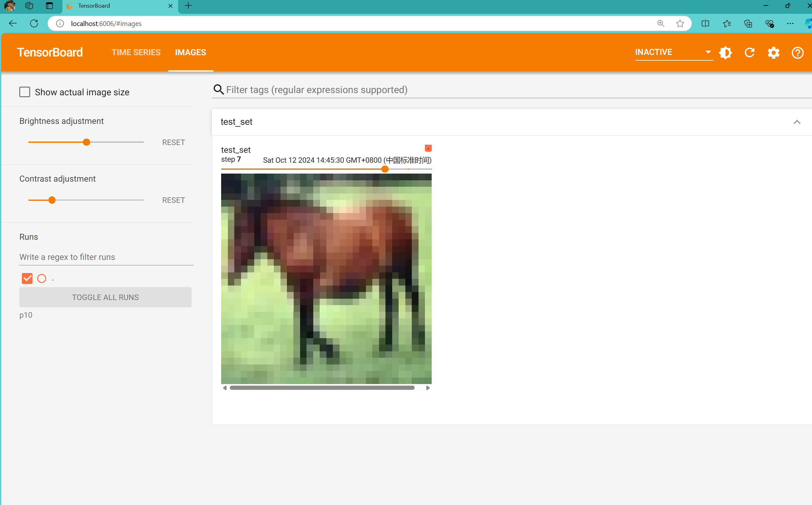Open browser split screen icon
The height and width of the screenshot is (505, 812).
[x=705, y=23]
